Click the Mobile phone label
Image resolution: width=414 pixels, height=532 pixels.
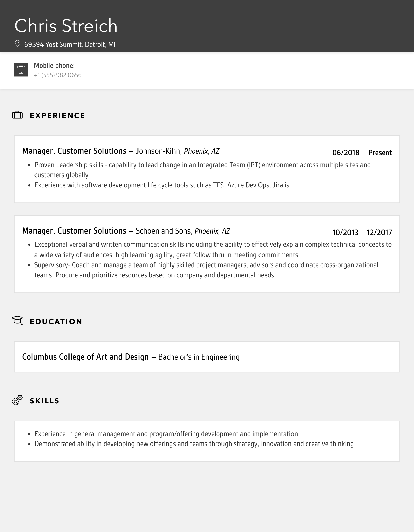[x=54, y=66]
